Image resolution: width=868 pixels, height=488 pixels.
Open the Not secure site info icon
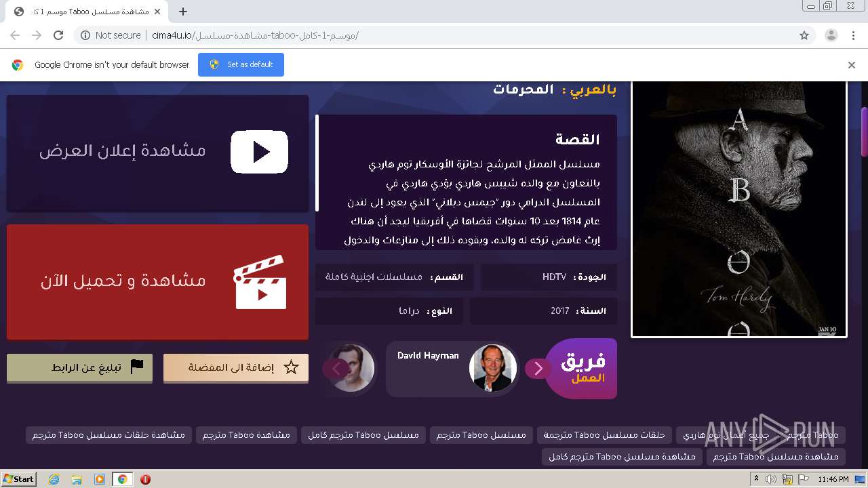point(85,35)
